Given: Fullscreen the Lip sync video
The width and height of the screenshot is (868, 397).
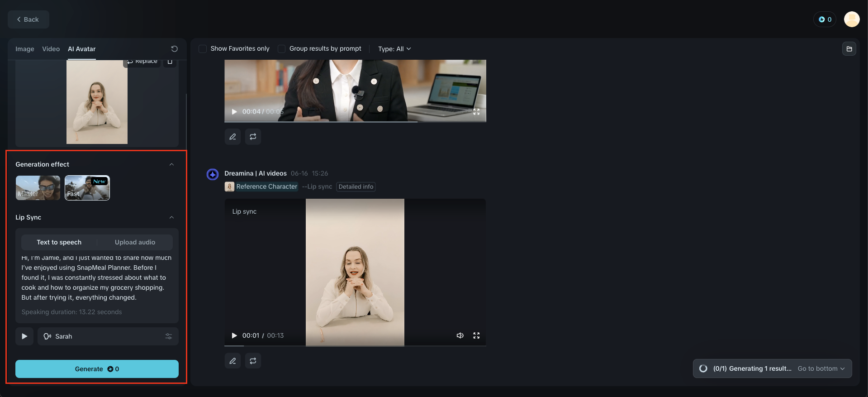Looking at the screenshot, I should [x=476, y=335].
